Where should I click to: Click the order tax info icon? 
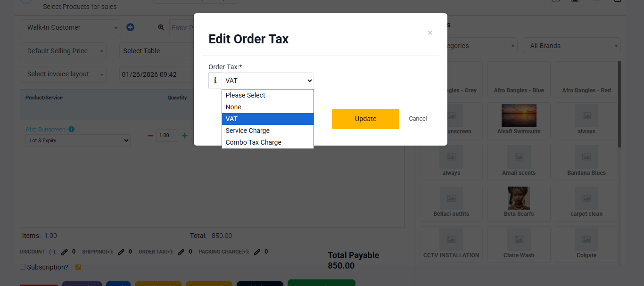(x=215, y=81)
